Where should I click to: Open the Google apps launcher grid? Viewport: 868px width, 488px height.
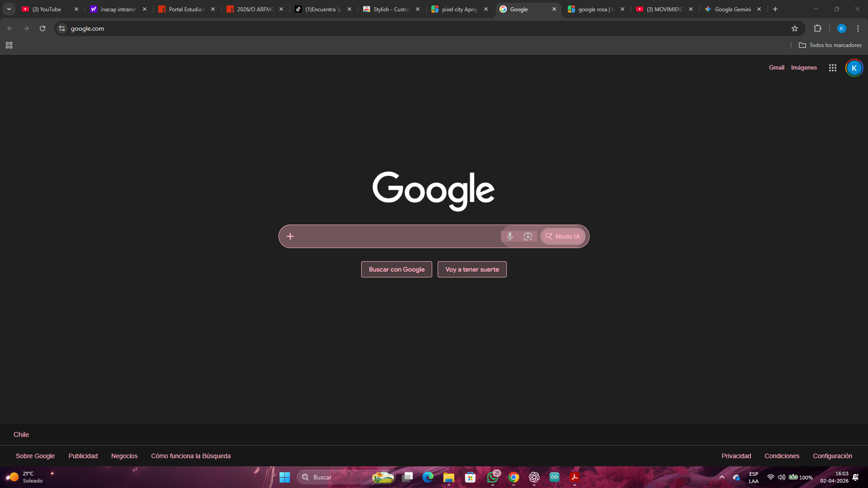833,67
